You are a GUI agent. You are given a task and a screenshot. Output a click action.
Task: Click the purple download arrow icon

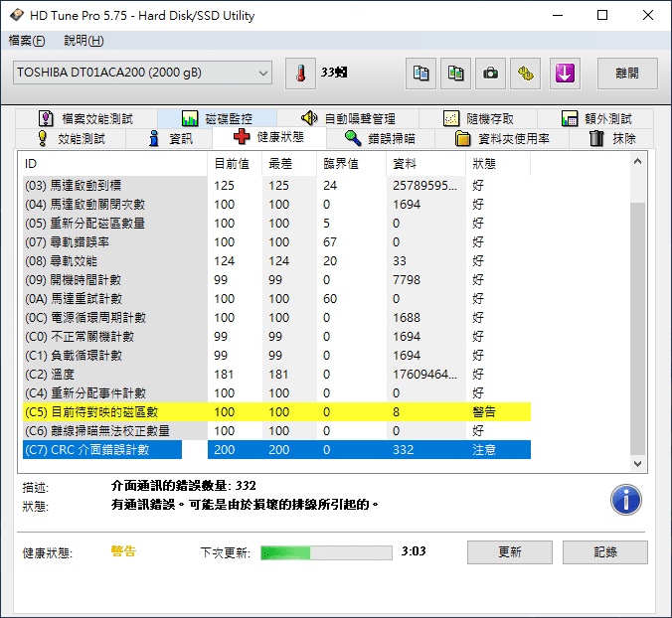tap(565, 74)
